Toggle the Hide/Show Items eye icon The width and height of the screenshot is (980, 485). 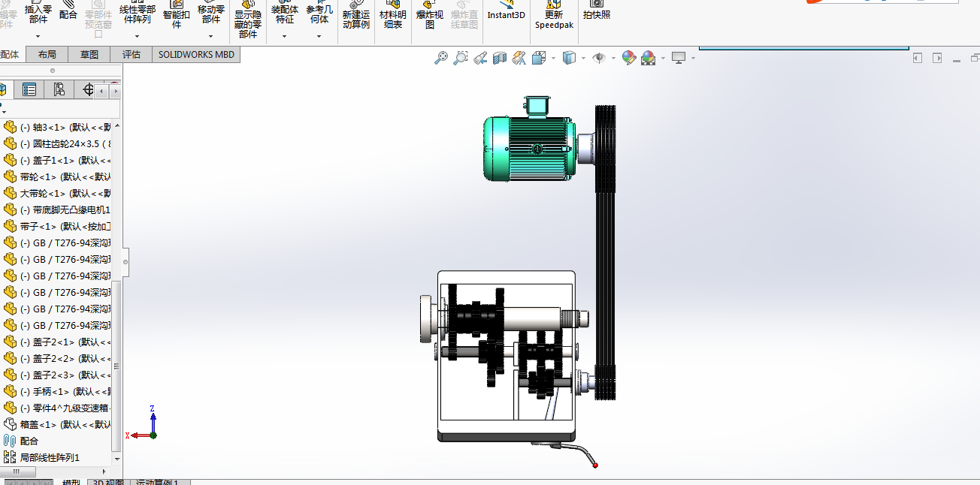[599, 58]
